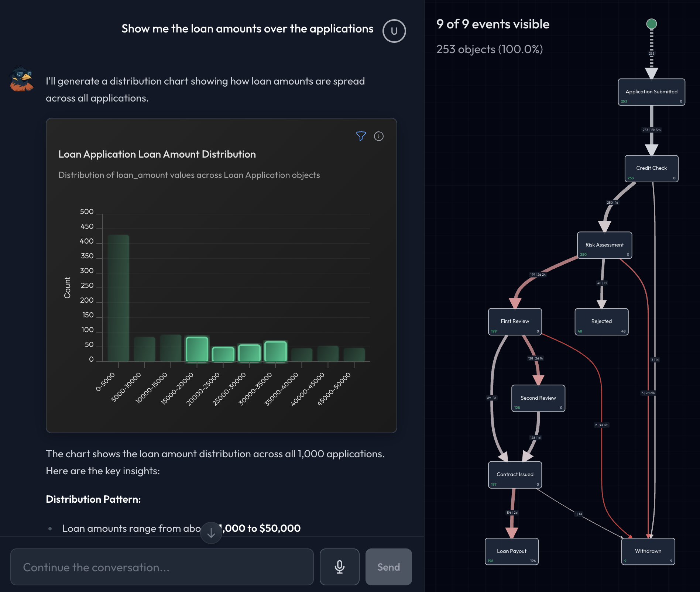Select the Loan Payout node
The width and height of the screenshot is (700, 592).
click(511, 551)
